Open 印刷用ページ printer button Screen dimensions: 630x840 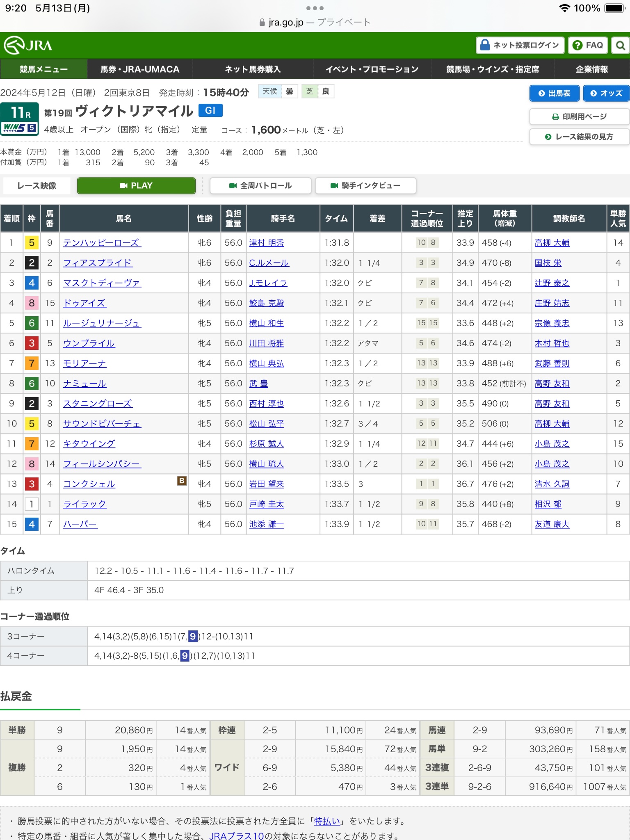579,116
